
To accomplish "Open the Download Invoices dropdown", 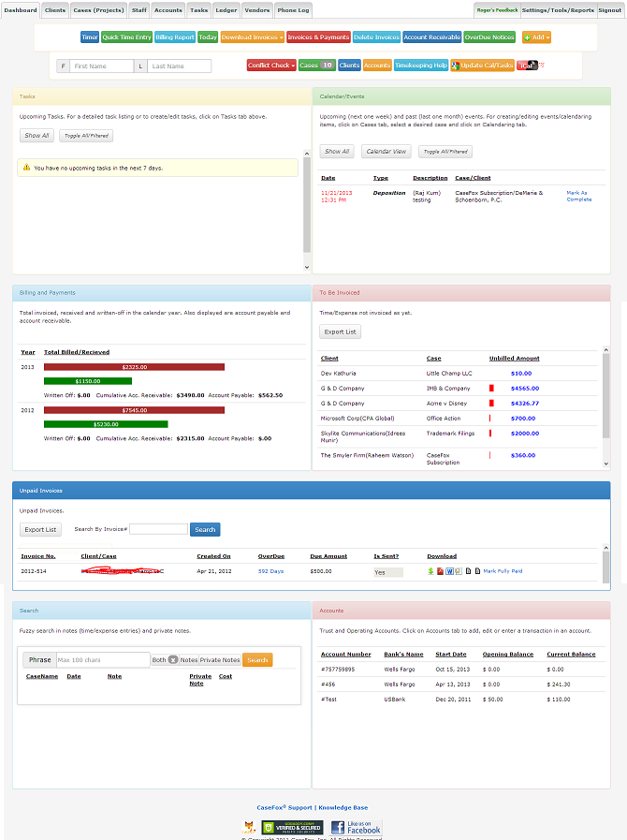I will coord(251,37).
